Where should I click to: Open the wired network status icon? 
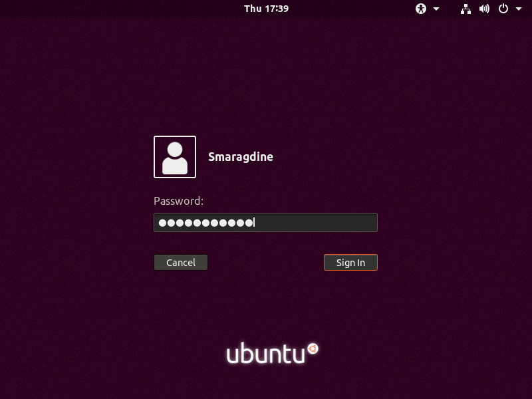465,9
